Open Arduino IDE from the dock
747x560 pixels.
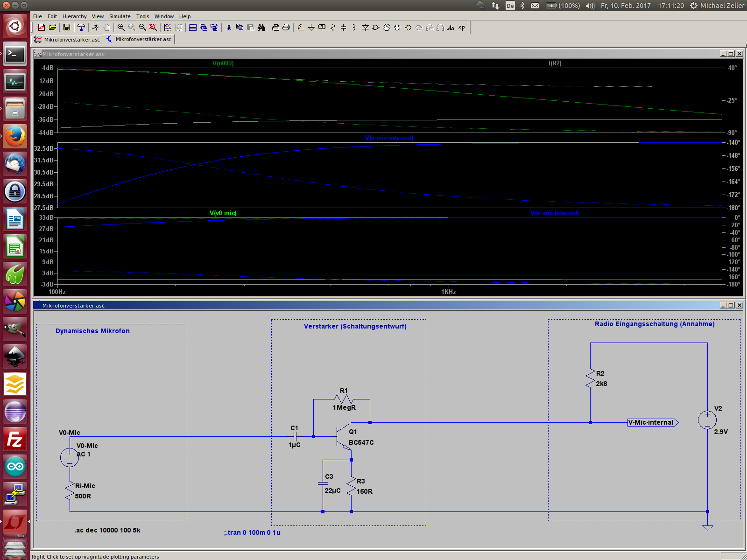tap(15, 467)
